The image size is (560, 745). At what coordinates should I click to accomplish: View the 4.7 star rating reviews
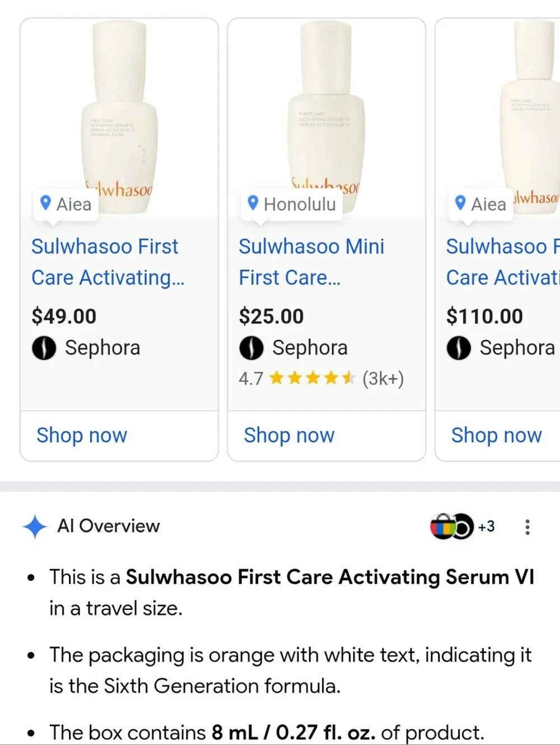coord(321,379)
